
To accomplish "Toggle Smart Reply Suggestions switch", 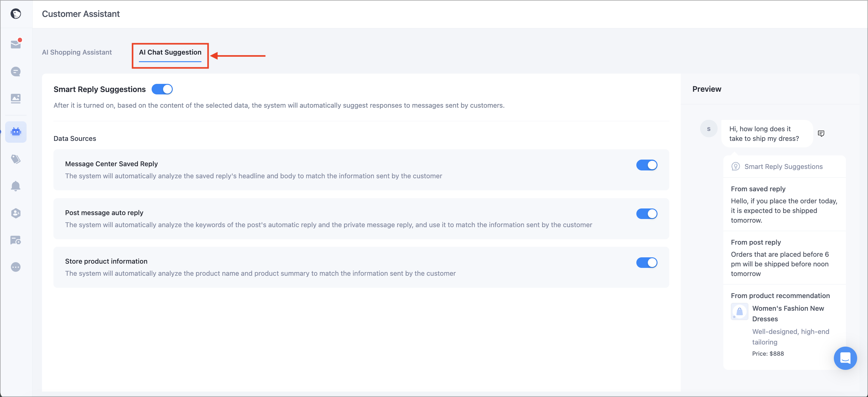I will [162, 89].
